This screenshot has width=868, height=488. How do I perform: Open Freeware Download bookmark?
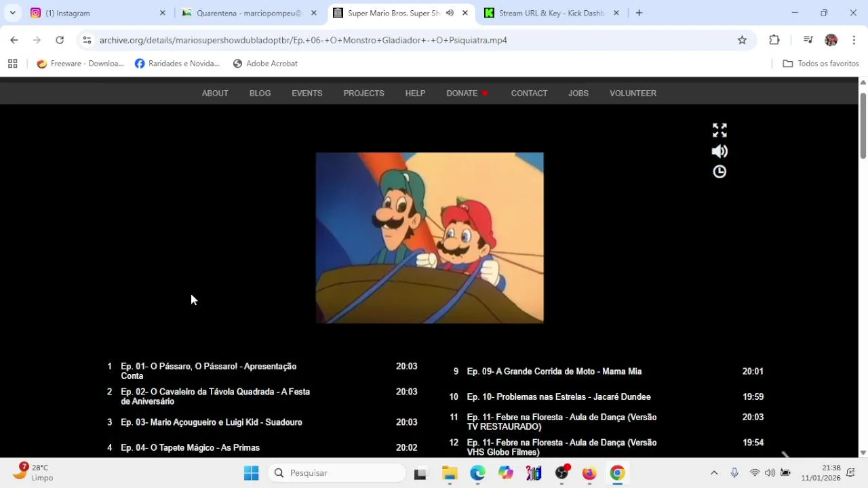click(80, 63)
